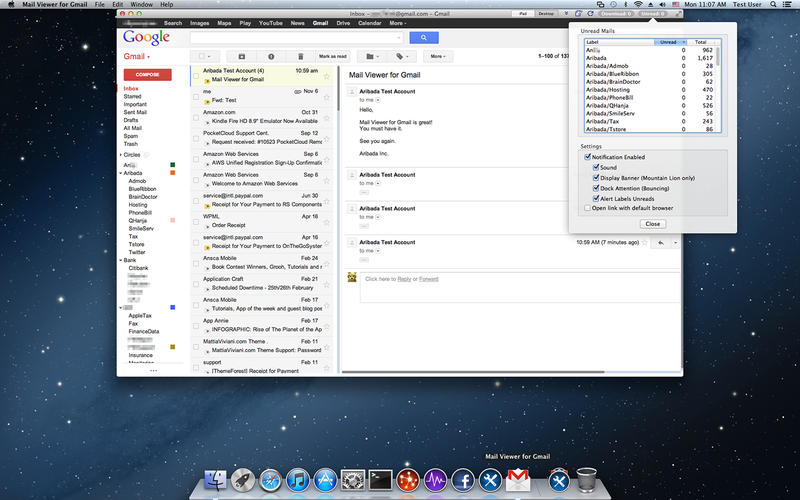Viewport: 800px width, 500px height.
Task: Uncheck Dock Attention (Bouncing)
Action: (x=596, y=188)
